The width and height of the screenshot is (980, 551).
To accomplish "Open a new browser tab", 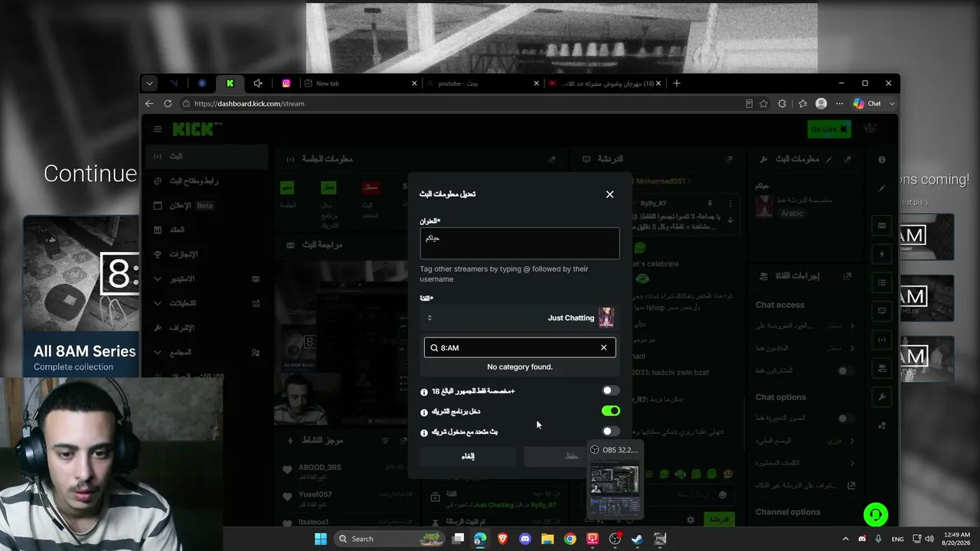I will [677, 83].
